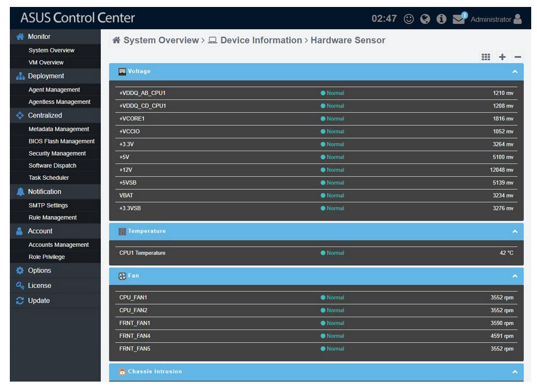Open the globe language icon
537x392 pixels.
click(x=425, y=19)
